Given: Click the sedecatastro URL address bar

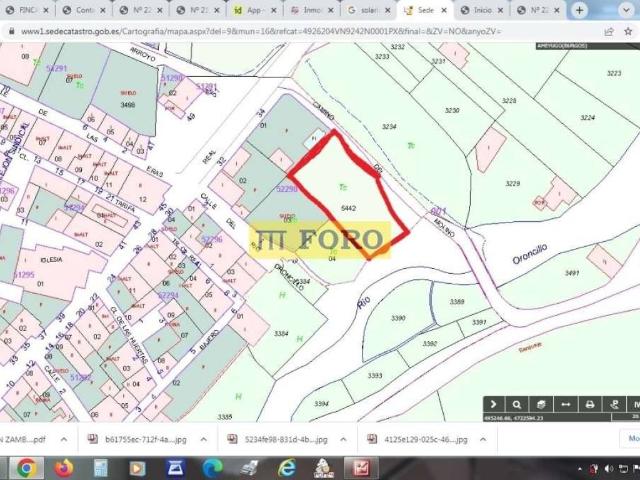Looking at the screenshot, I should click(x=261, y=31).
